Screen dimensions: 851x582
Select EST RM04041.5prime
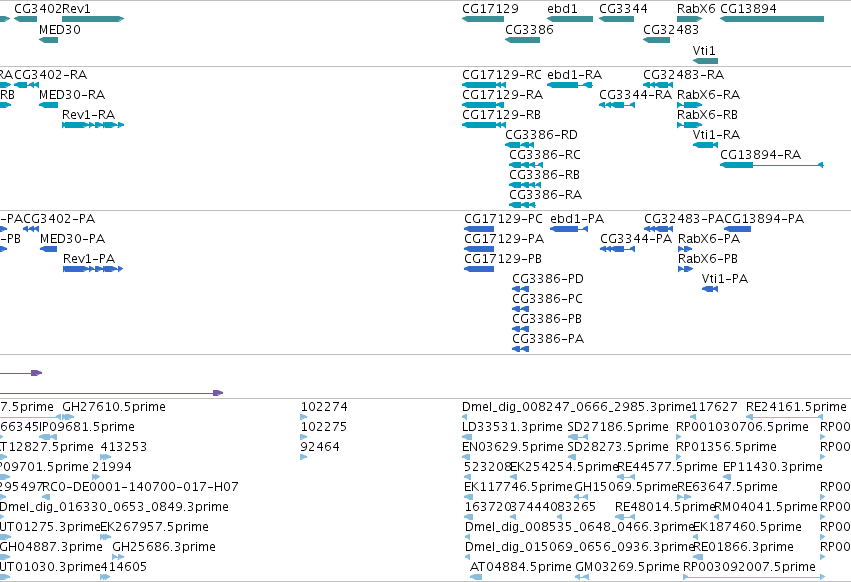(x=766, y=508)
